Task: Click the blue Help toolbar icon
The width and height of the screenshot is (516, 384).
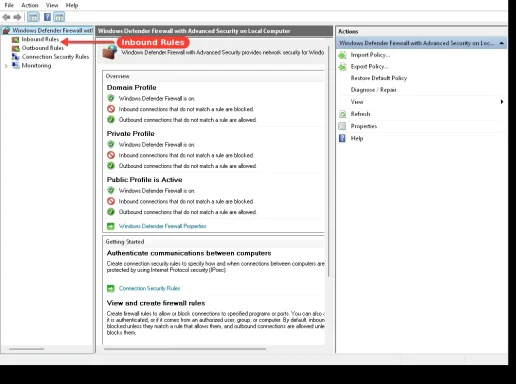Action: [47, 17]
